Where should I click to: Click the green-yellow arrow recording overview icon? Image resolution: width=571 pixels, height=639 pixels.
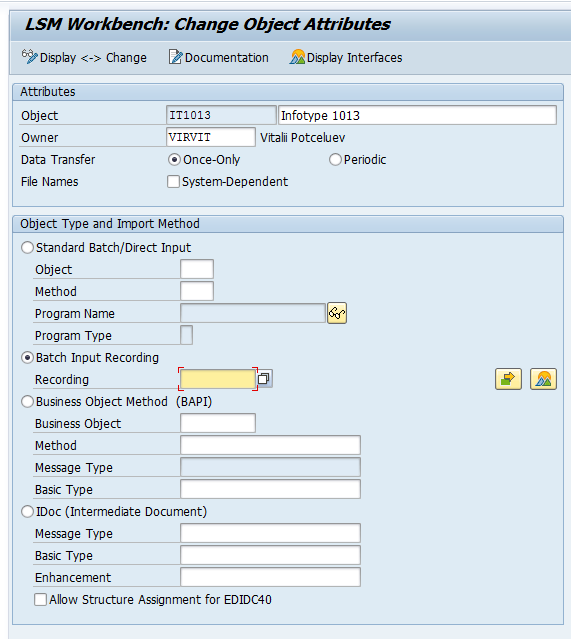pyautogui.click(x=508, y=379)
